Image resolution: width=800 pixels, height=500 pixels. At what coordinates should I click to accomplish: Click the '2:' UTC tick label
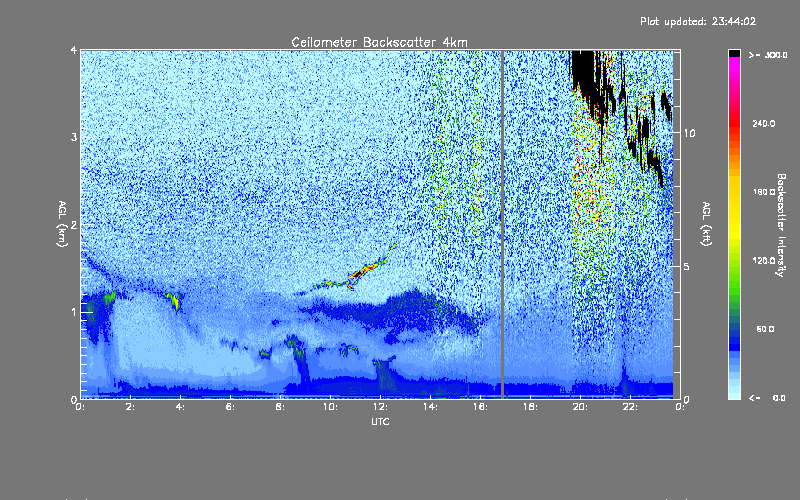130,407
